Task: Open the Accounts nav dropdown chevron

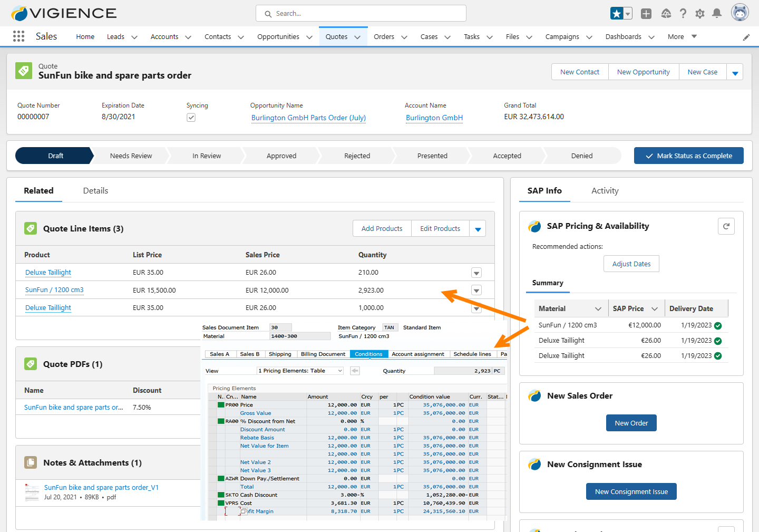Action: (x=188, y=37)
